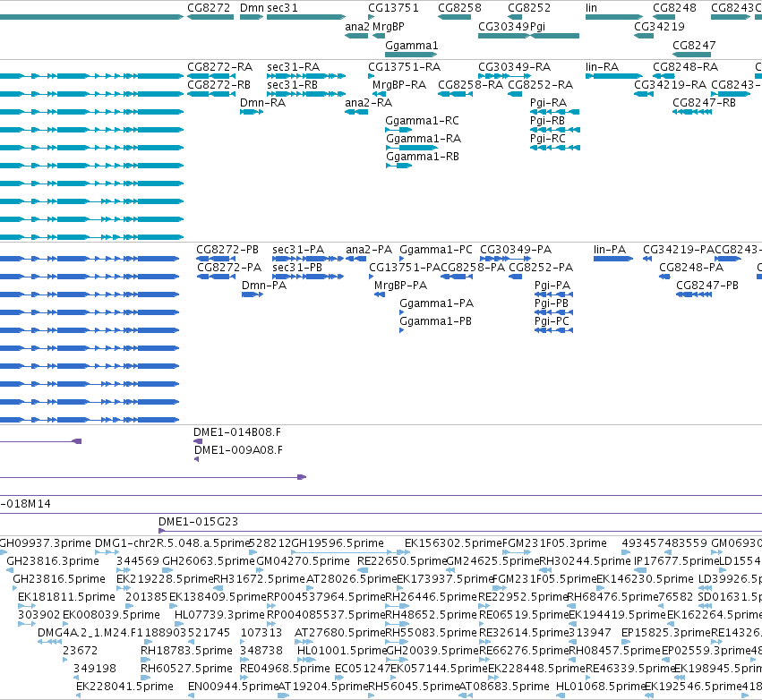Click the CG30349-RA transcript label
Viewport: 762px width, 700px height.
point(514,67)
